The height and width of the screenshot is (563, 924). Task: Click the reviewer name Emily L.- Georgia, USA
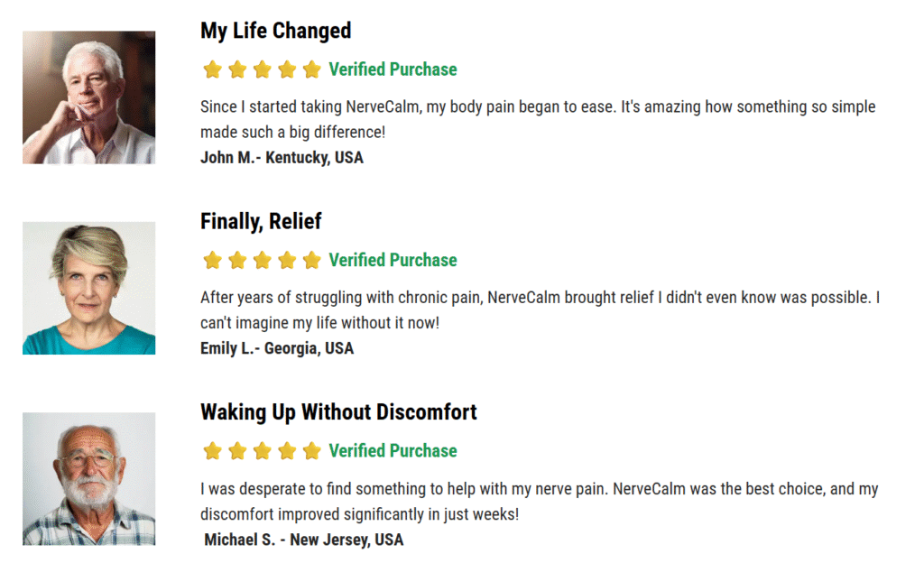pos(277,348)
